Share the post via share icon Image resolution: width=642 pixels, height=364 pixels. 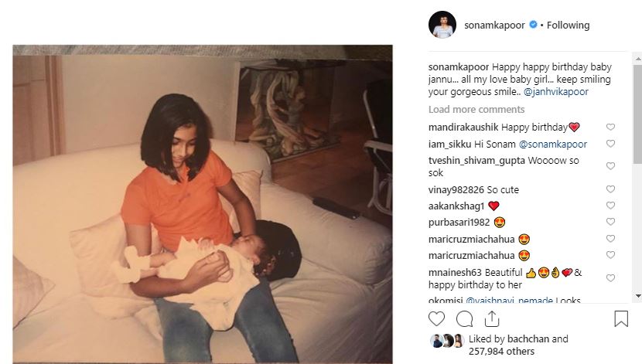coord(492,319)
